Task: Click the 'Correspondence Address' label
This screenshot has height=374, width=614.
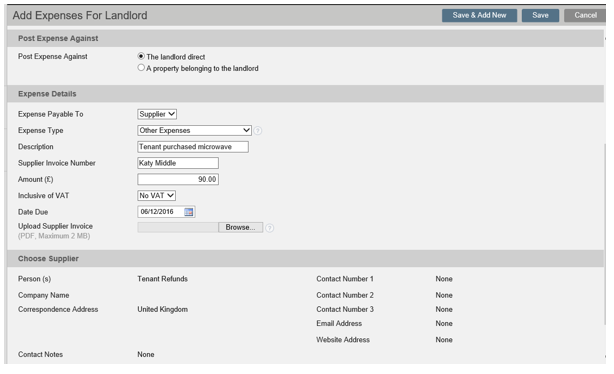Action: coord(58,309)
